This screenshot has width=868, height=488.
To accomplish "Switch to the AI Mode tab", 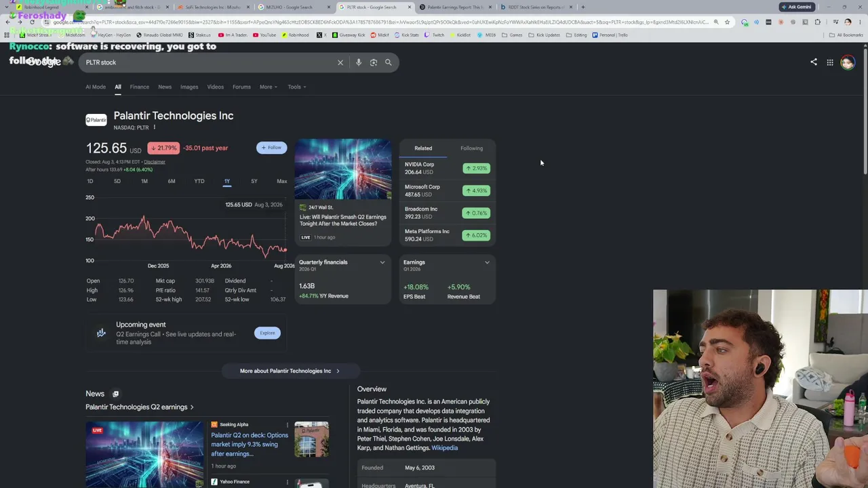I will click(96, 87).
